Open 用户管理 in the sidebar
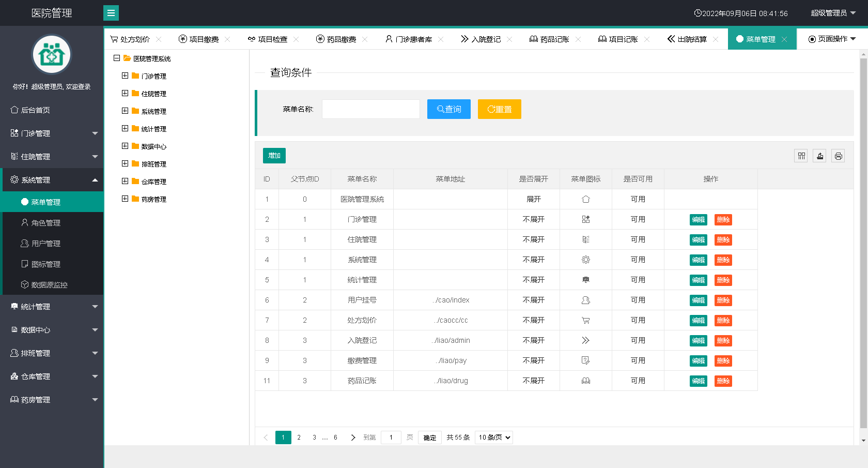 pyautogui.click(x=52, y=243)
